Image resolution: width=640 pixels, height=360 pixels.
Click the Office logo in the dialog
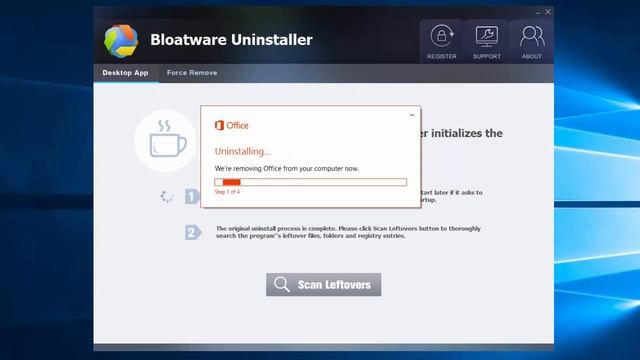coord(231,125)
